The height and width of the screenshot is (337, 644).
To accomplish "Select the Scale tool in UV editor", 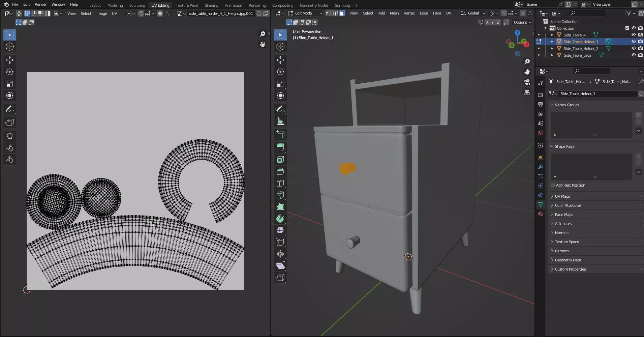I will pyautogui.click(x=10, y=84).
